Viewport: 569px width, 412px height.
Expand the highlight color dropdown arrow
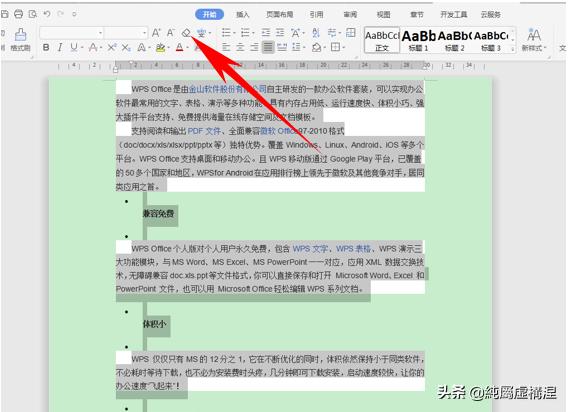168,48
